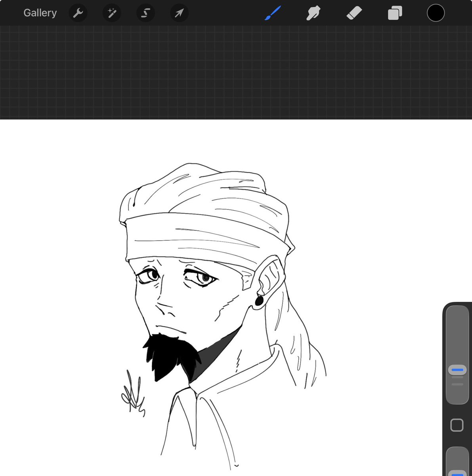This screenshot has height=476, width=472.
Task: Select the Eraser tool
Action: [x=354, y=13]
